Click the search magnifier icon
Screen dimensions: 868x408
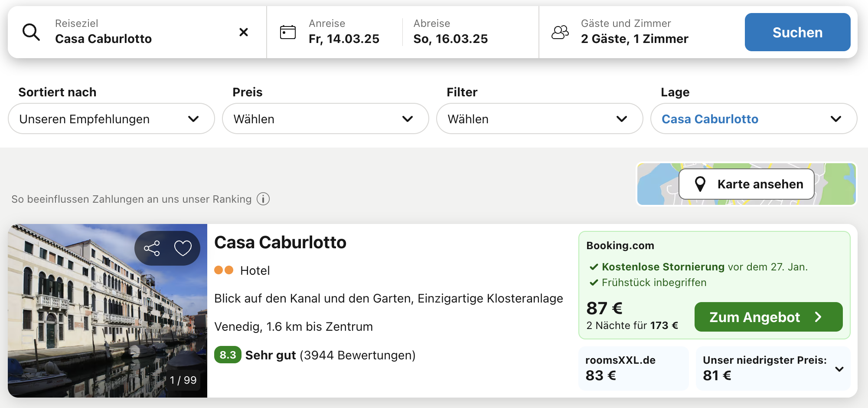(x=31, y=32)
